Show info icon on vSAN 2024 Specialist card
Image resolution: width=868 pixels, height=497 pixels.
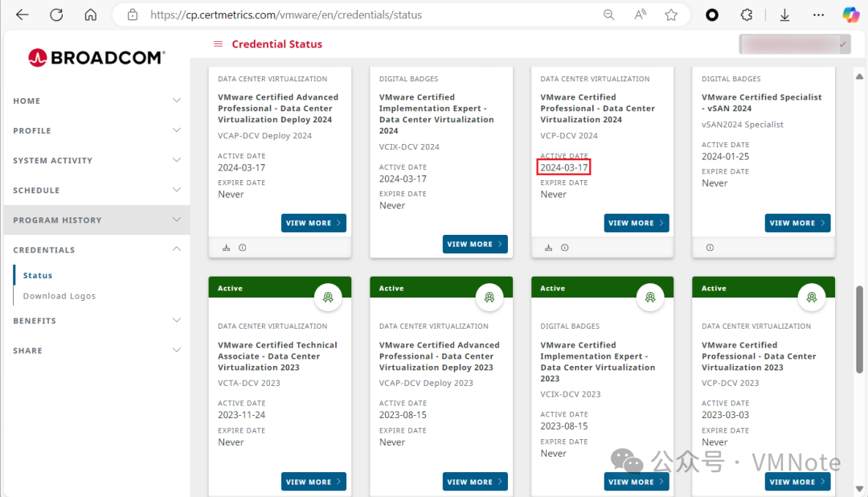click(710, 248)
